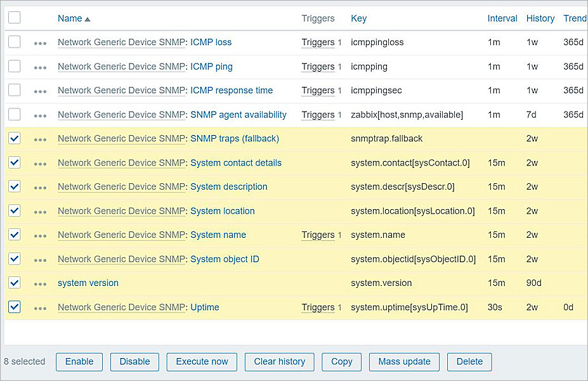Open the System location item
The image size is (588, 381).
pos(223,211)
